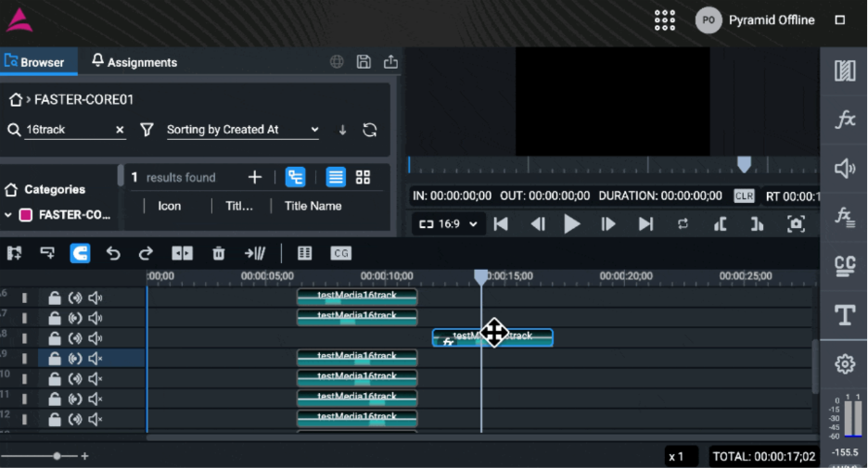Open the transitions panel in sidebar
Image resolution: width=868 pixels, height=468 pixels.
coord(845,70)
